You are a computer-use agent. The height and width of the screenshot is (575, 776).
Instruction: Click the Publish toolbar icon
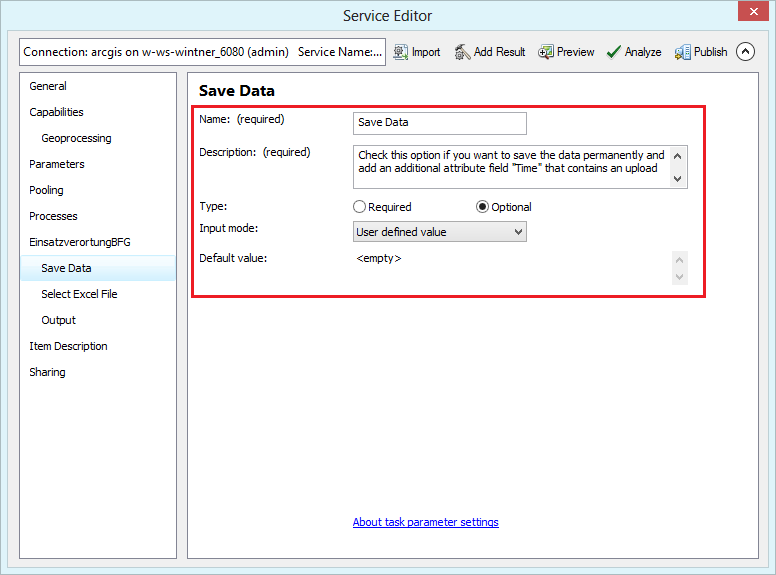point(682,52)
